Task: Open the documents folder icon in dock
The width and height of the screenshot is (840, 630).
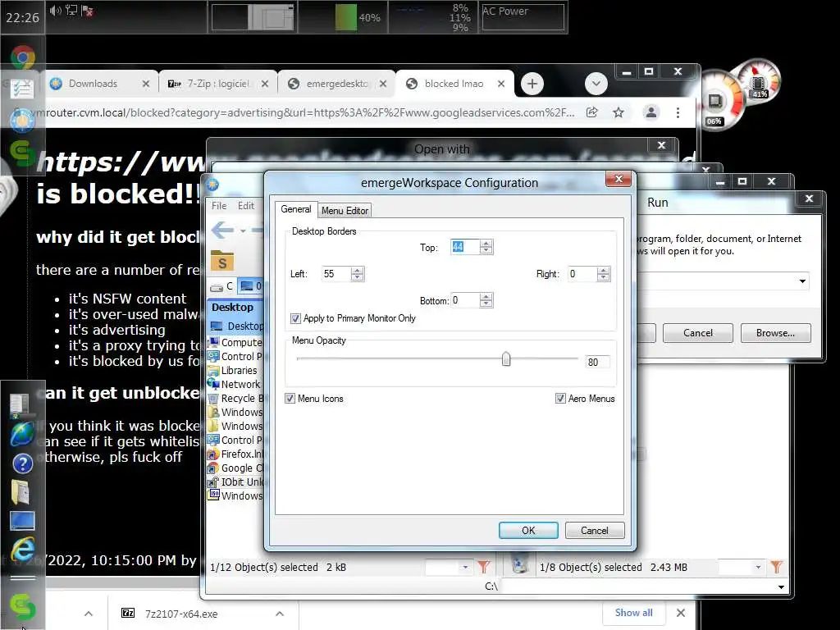Action: tap(21, 492)
